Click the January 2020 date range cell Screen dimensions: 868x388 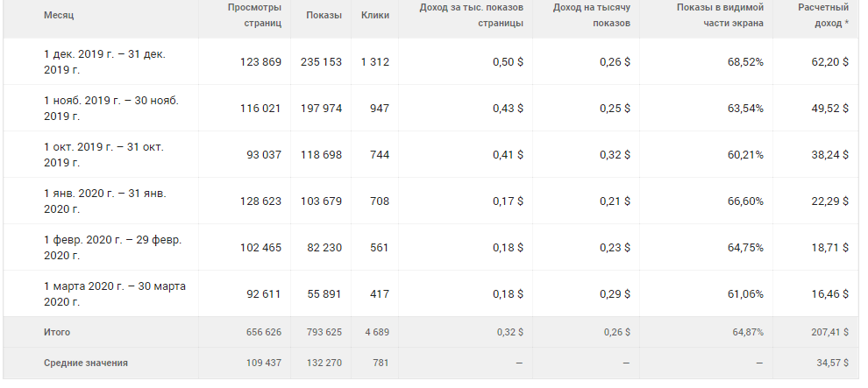click(x=104, y=201)
